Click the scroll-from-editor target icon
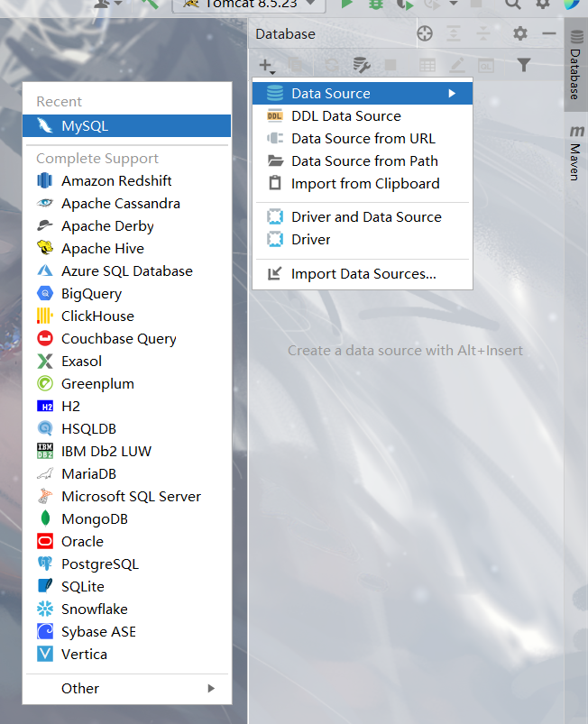Viewport: 588px width, 724px height. click(x=425, y=33)
